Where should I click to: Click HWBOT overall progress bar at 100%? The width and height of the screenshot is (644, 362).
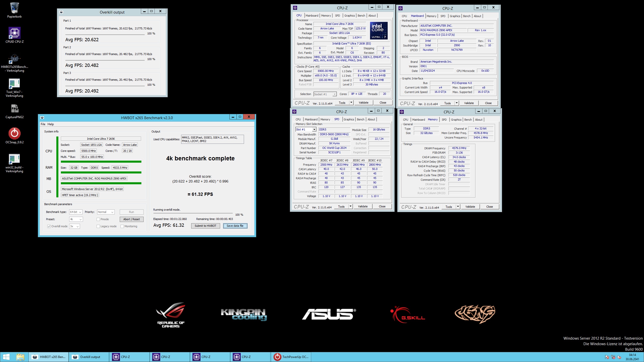point(193,213)
